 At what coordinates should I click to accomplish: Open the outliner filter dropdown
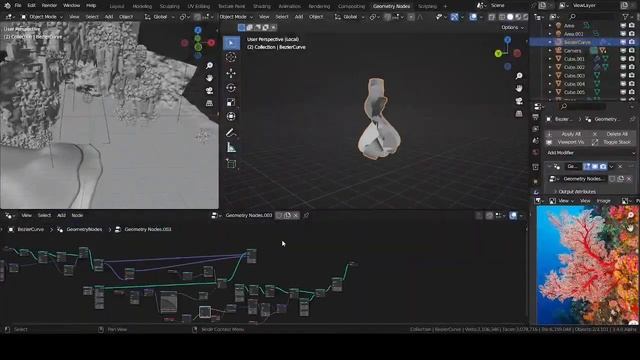(x=627, y=17)
